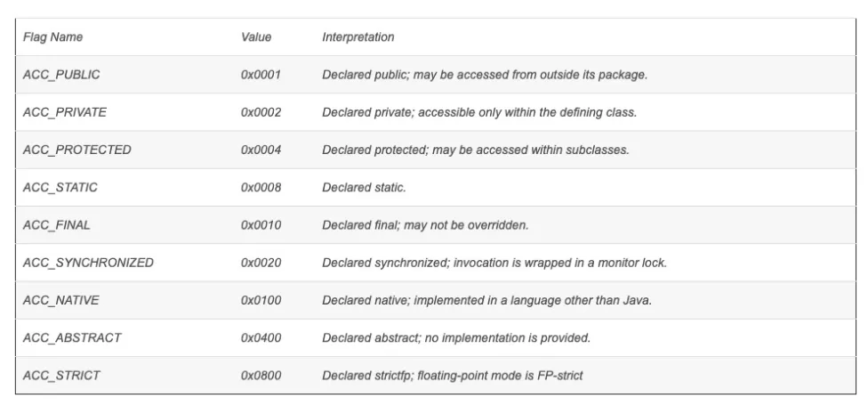This screenshot has width=868, height=406.
Task: Click the 0x0400 value cell
Action: (x=261, y=337)
